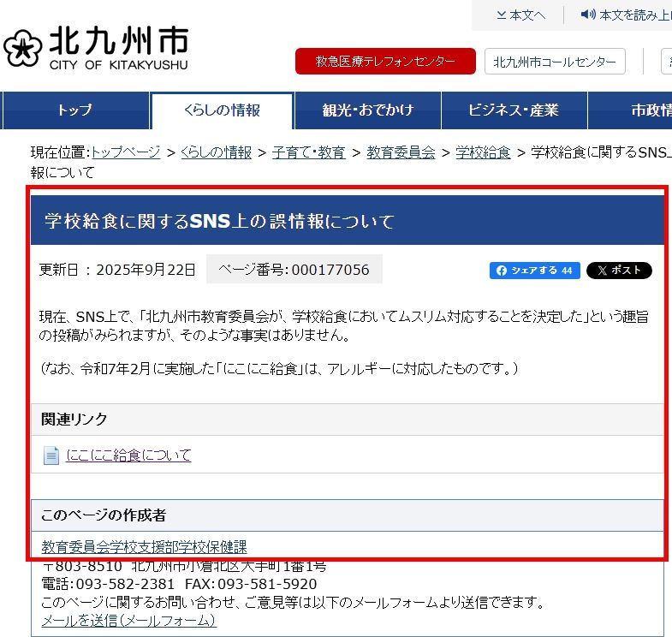Image resolution: width=672 pixels, height=637 pixels.
Task: Click the document icon beside にこにこ給食について
Action: click(51, 455)
